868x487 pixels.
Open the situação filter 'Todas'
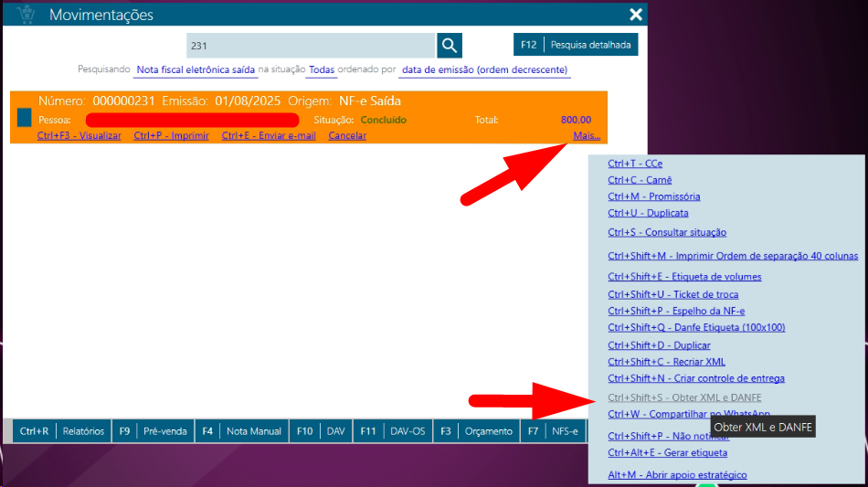click(322, 70)
